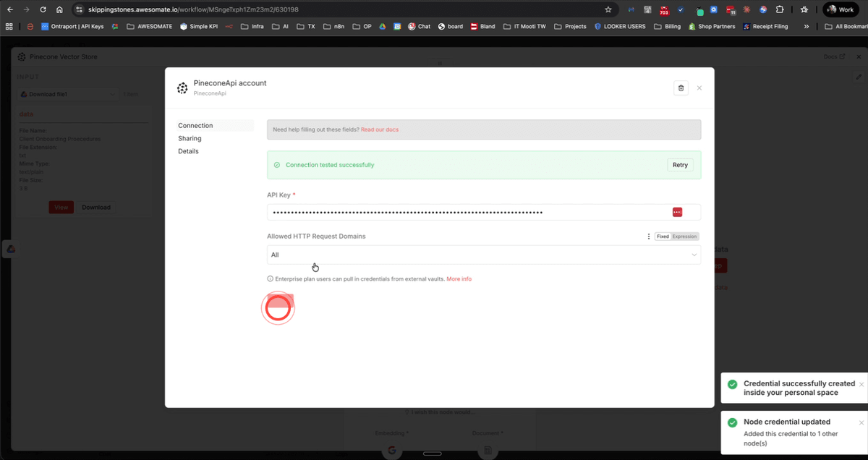This screenshot has height=460, width=868.
Task: Dismiss the Node credential updated notification
Action: [x=861, y=422]
